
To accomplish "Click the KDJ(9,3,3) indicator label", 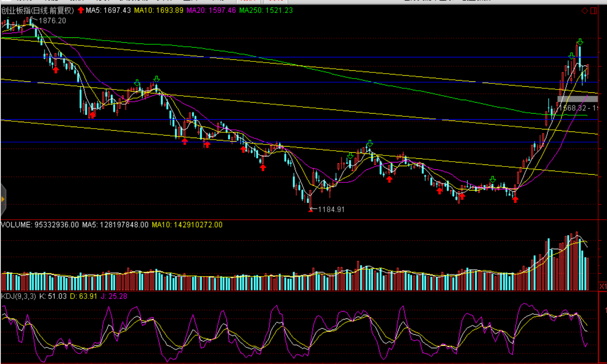I will [x=18, y=296].
